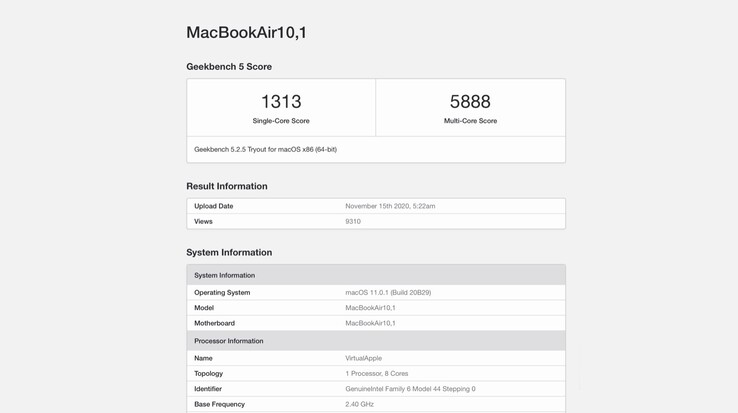Click the multi-core score value 5888

tap(470, 102)
